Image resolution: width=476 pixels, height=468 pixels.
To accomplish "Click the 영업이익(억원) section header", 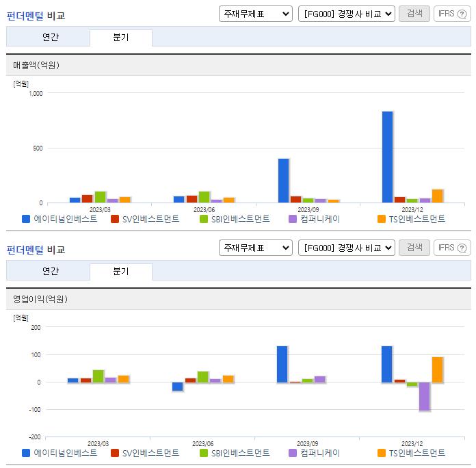I will tap(238, 299).
